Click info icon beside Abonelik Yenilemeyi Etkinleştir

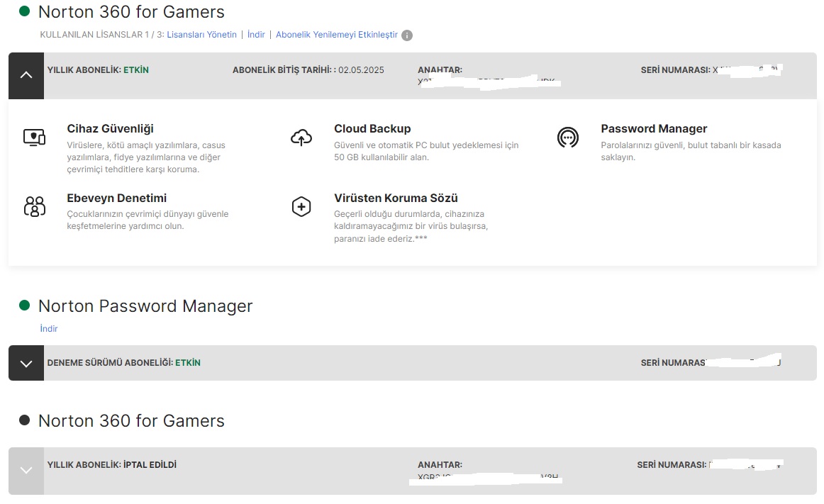click(x=407, y=35)
